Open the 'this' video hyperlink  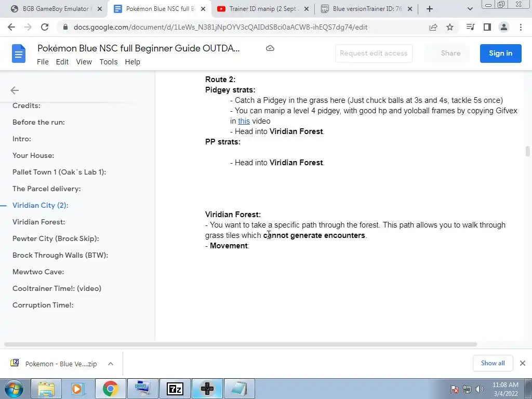(x=244, y=121)
